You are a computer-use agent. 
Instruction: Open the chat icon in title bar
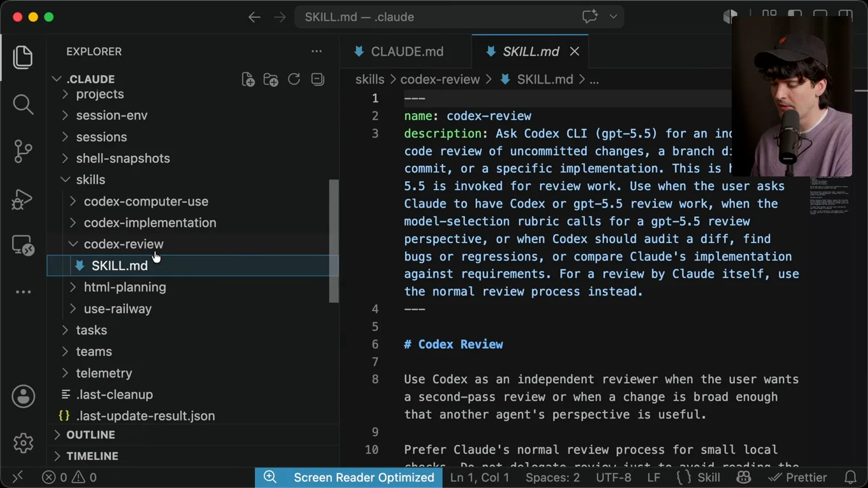click(590, 17)
